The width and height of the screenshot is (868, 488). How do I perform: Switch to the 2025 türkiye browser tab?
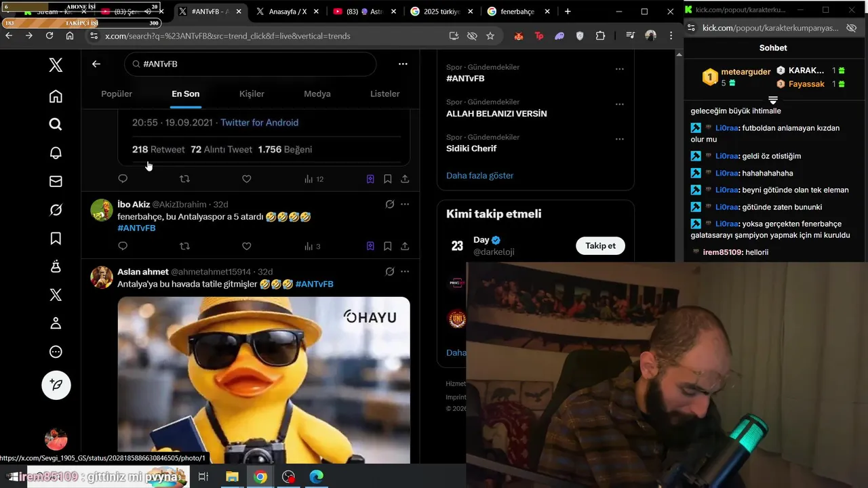(441, 12)
